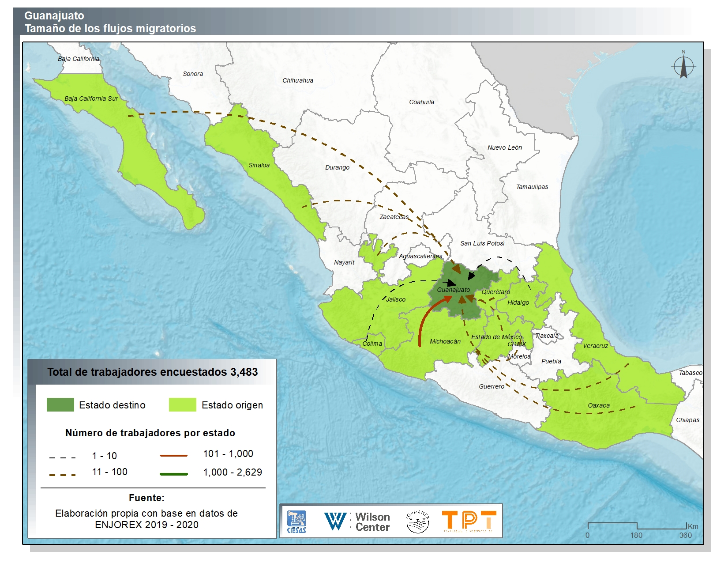Click the ENJOREX 2019 - 2020 source text

[146, 525]
